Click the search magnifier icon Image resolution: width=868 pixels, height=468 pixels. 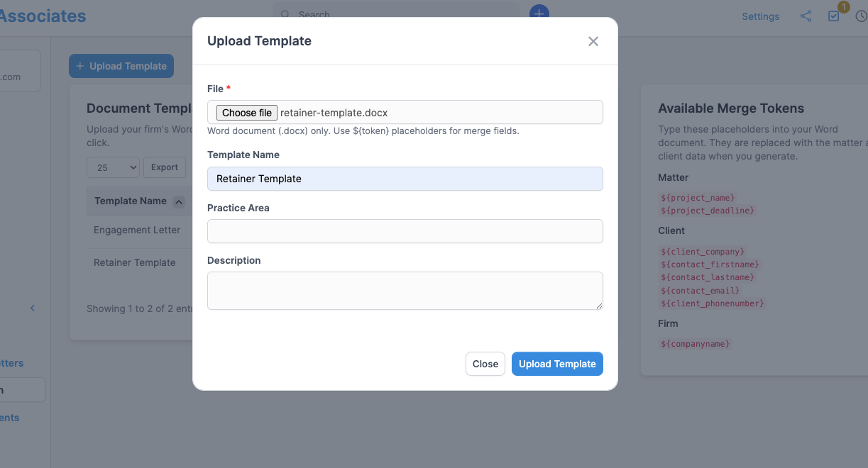click(285, 14)
